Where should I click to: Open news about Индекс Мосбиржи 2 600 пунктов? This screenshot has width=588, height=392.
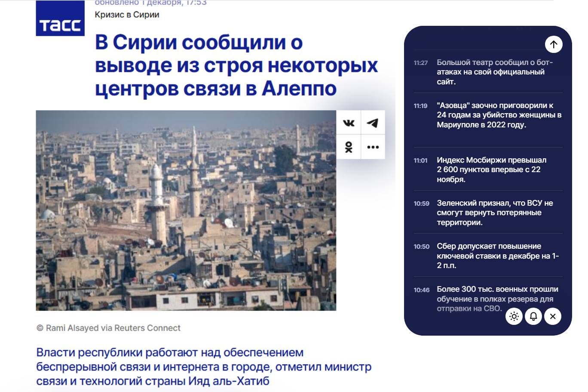point(491,170)
